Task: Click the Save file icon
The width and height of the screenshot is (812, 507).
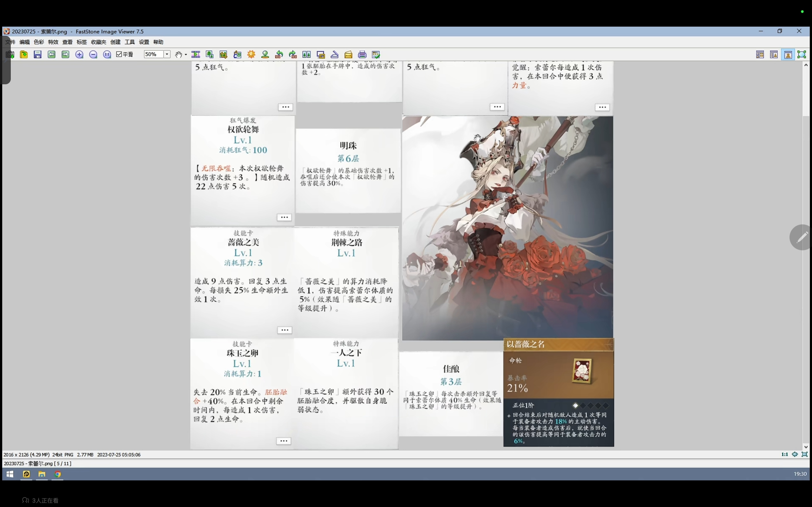Action: 37,55
